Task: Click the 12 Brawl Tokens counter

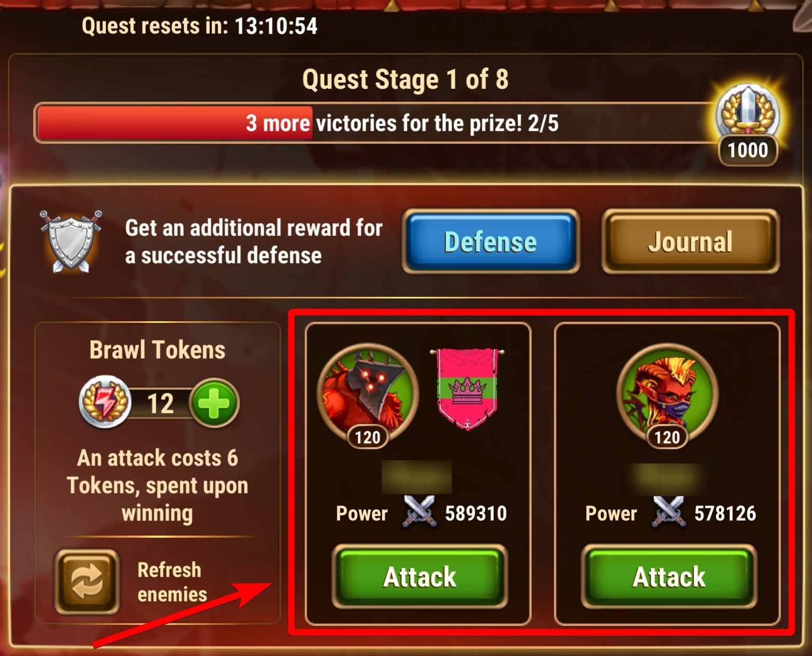Action: (160, 403)
